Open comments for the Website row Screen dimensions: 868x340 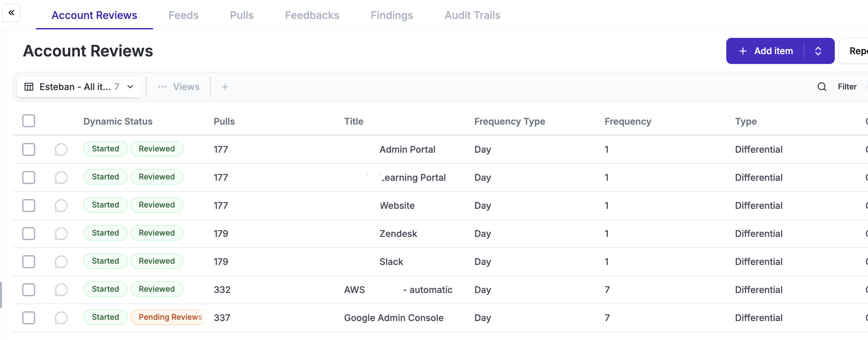pos(61,206)
